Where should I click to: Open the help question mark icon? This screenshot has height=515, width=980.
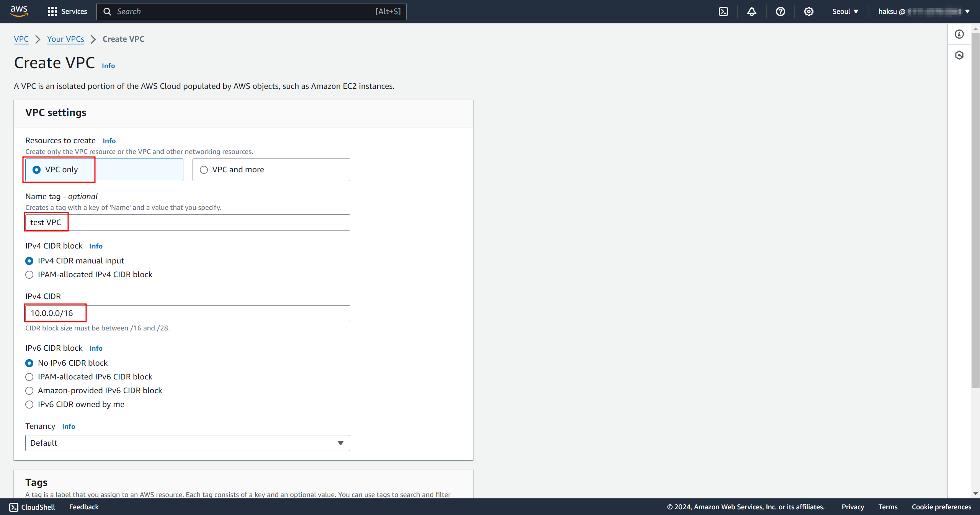click(x=780, y=11)
